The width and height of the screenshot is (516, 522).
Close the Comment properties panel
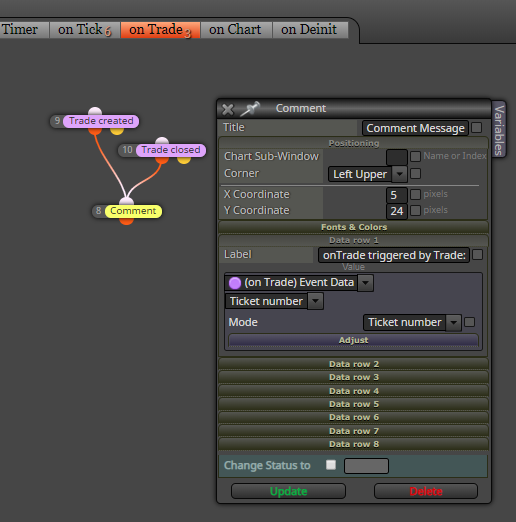tap(228, 109)
